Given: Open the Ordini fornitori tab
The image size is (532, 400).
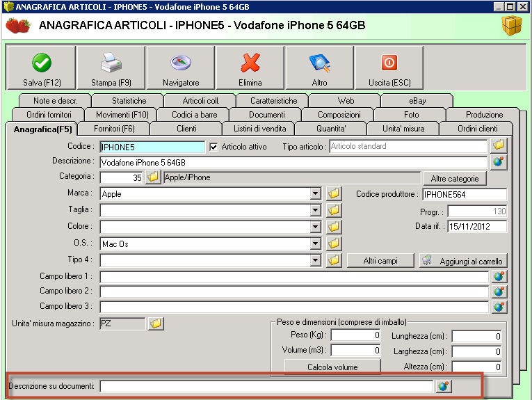Looking at the screenshot, I should coord(49,115).
